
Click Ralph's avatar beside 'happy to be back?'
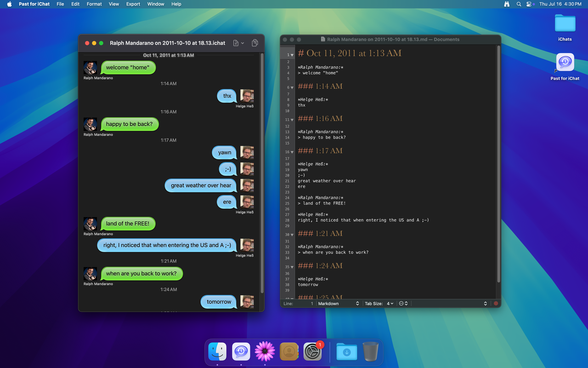[x=90, y=124]
